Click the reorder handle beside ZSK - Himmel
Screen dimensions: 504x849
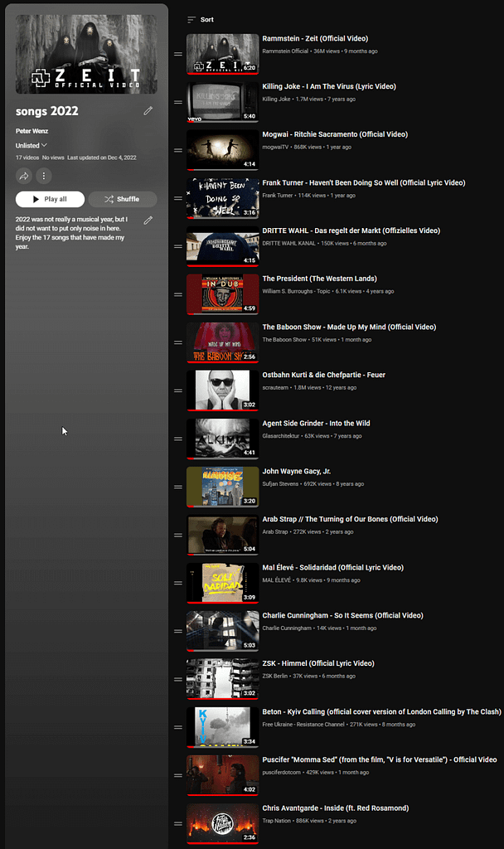point(178,679)
